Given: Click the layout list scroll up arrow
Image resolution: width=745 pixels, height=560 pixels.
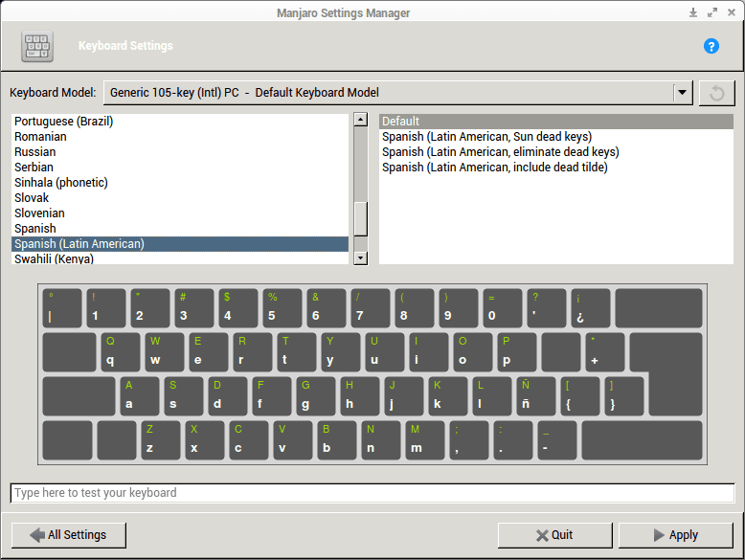Looking at the screenshot, I should tap(361, 120).
